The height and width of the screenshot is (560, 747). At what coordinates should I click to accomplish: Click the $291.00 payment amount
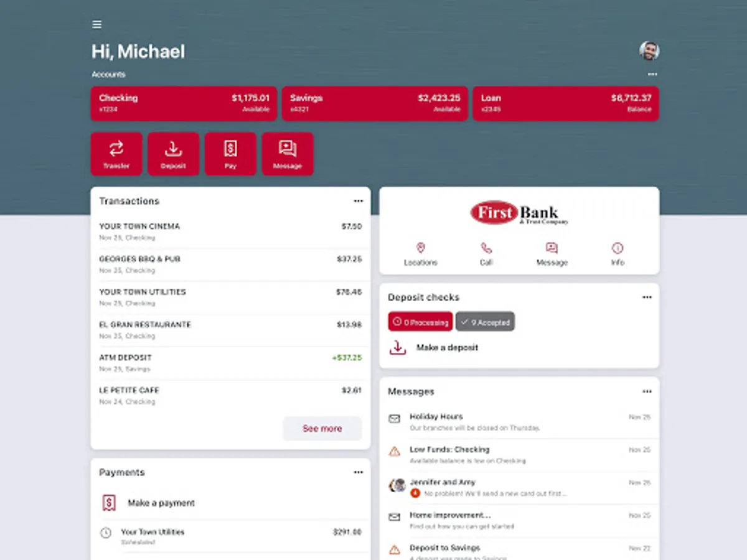tap(347, 533)
